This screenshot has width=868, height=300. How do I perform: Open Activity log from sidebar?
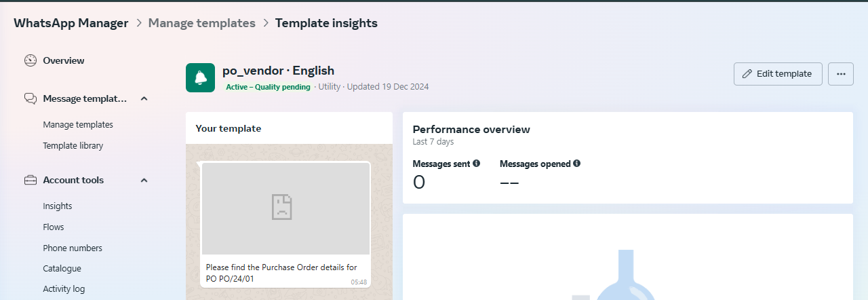click(64, 289)
